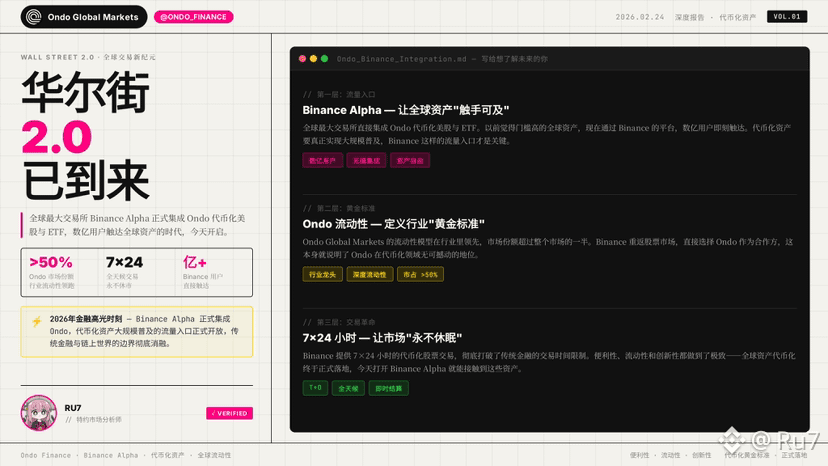Click the last pink tag under Binance Alpha section
The image size is (828, 466).
pos(410,160)
